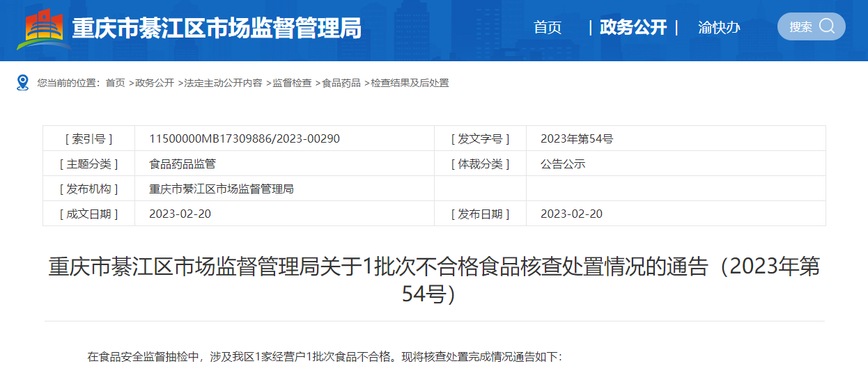Click the 搜索 search button
This screenshot has height=366, width=868.
pyautogui.click(x=812, y=26)
